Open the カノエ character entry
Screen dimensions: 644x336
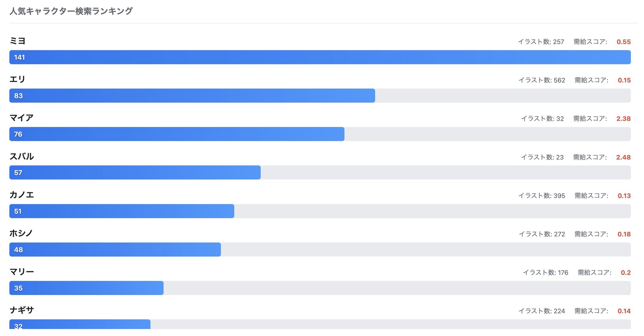(x=22, y=195)
